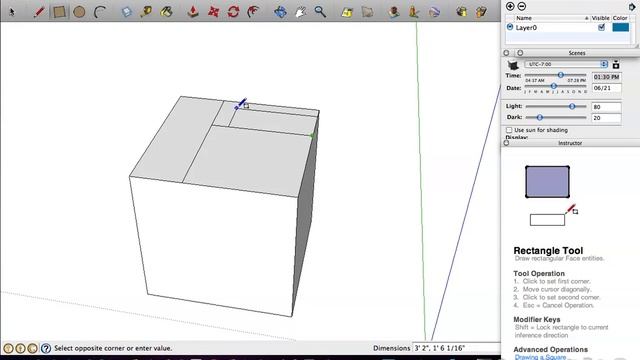The height and width of the screenshot is (360, 640).
Task: Click the Dark value field 20
Action: [x=606, y=118]
